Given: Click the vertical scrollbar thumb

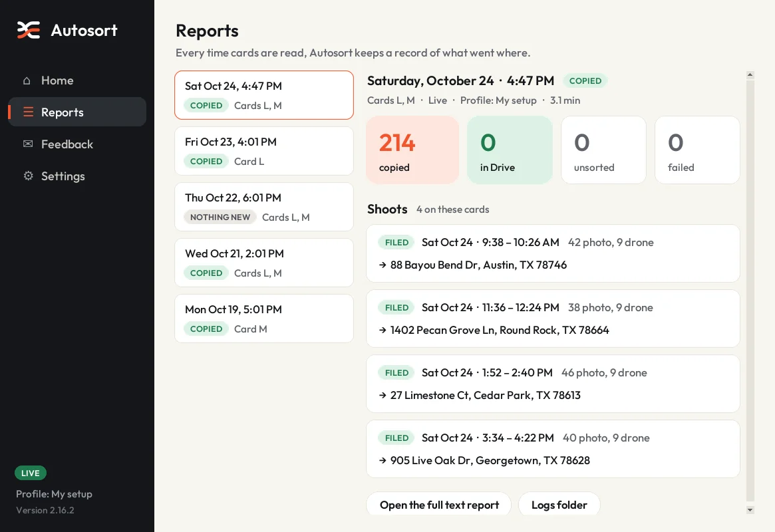Looking at the screenshot, I should point(750,291).
